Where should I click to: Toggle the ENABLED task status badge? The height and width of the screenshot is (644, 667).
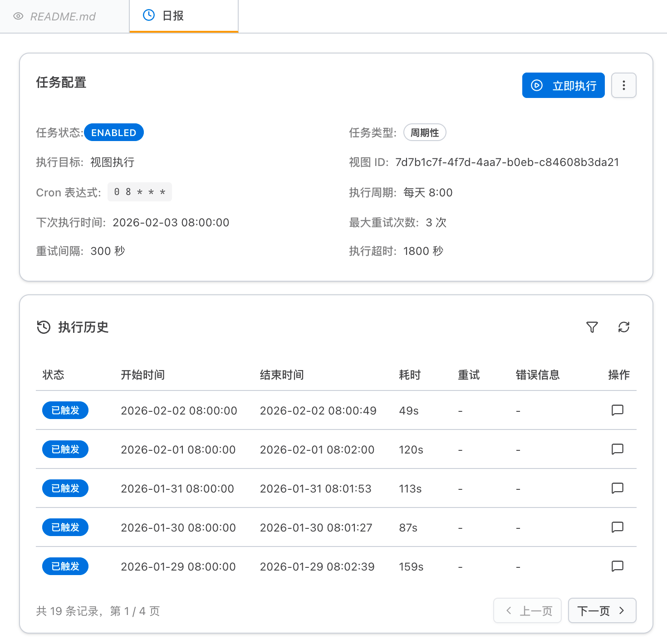114,132
